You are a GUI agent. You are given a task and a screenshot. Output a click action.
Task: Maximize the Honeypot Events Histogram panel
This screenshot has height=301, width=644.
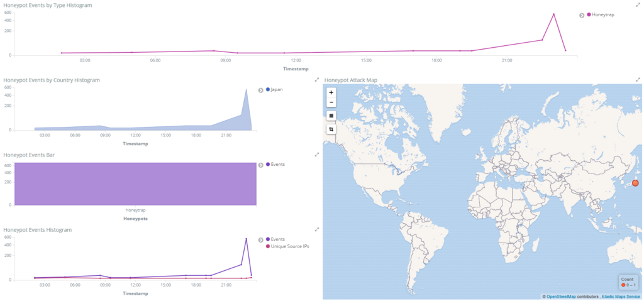317,229
